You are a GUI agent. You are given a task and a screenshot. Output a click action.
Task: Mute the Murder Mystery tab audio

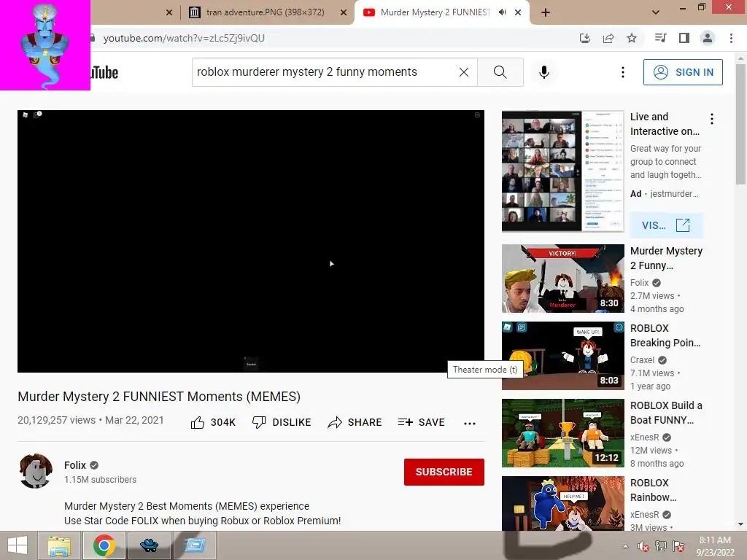click(x=502, y=12)
